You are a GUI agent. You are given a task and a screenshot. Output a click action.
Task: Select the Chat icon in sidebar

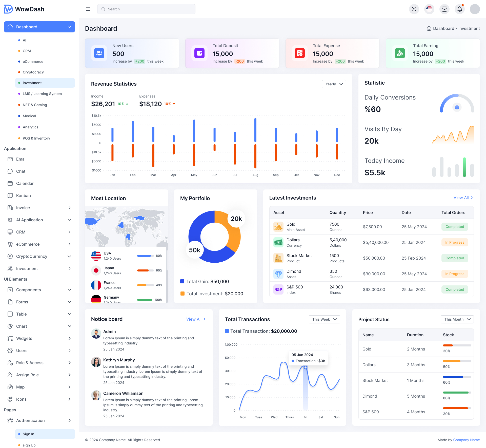[10, 171]
